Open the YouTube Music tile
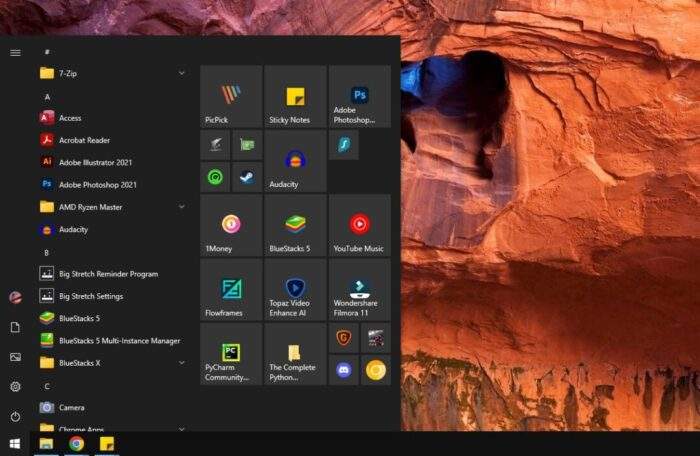Viewport: 700px width, 456px height. (x=359, y=226)
